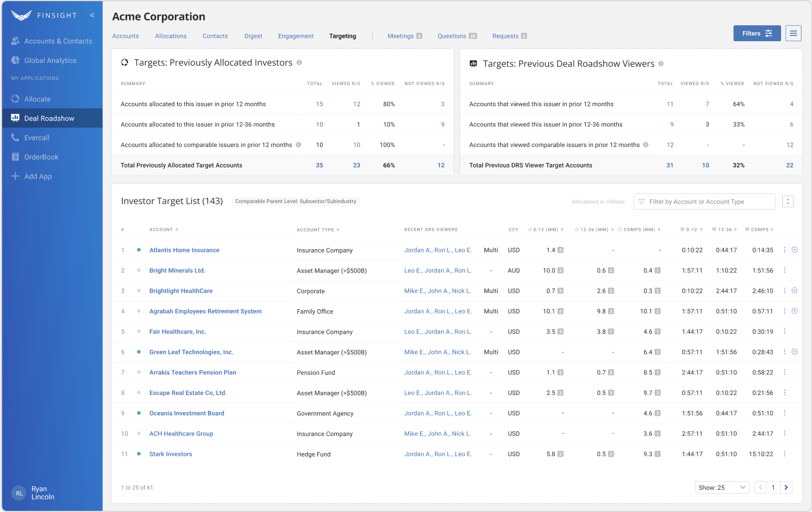Open Stark Investors account
Screen dimensions: 812x512
tap(170, 454)
